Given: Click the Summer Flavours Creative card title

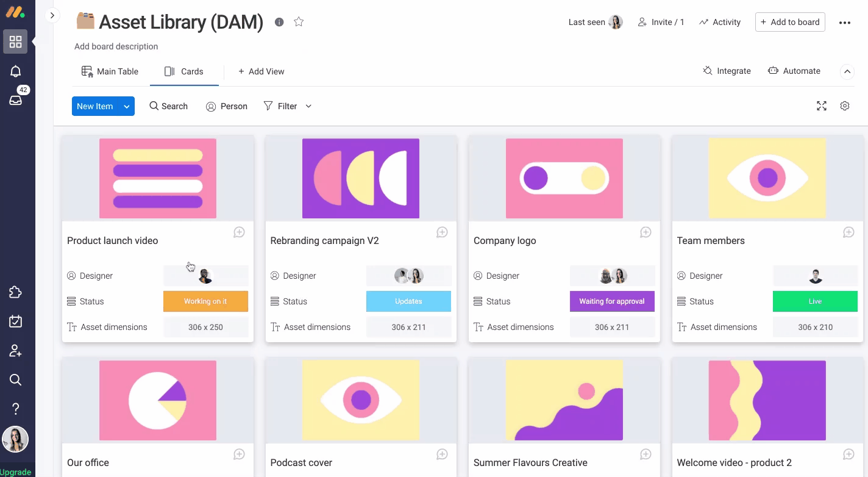Looking at the screenshot, I should (x=530, y=462).
